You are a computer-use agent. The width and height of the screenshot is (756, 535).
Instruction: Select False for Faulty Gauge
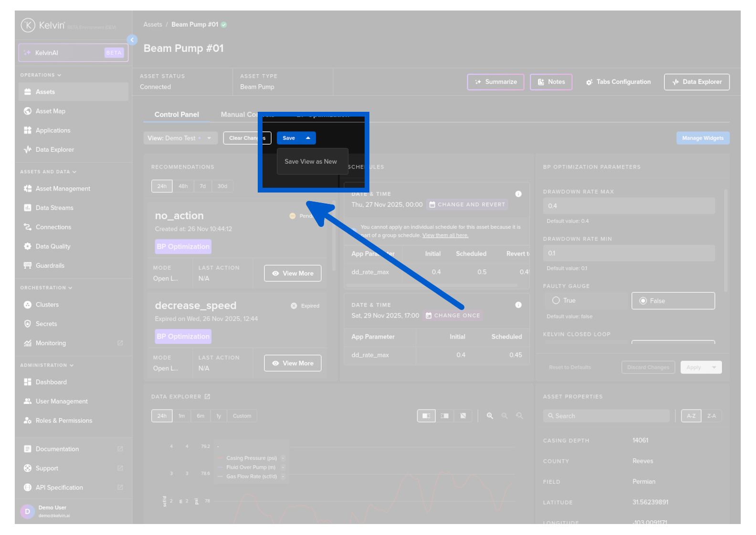pos(643,301)
